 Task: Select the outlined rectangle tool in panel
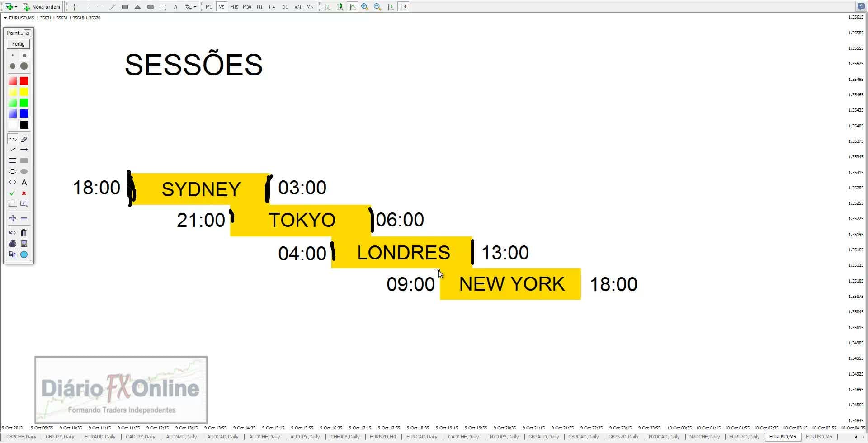point(13,160)
